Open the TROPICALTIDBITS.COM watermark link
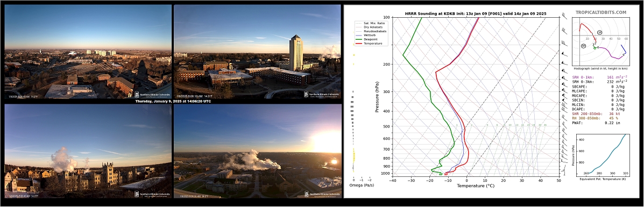The image size is (644, 207). (601, 13)
